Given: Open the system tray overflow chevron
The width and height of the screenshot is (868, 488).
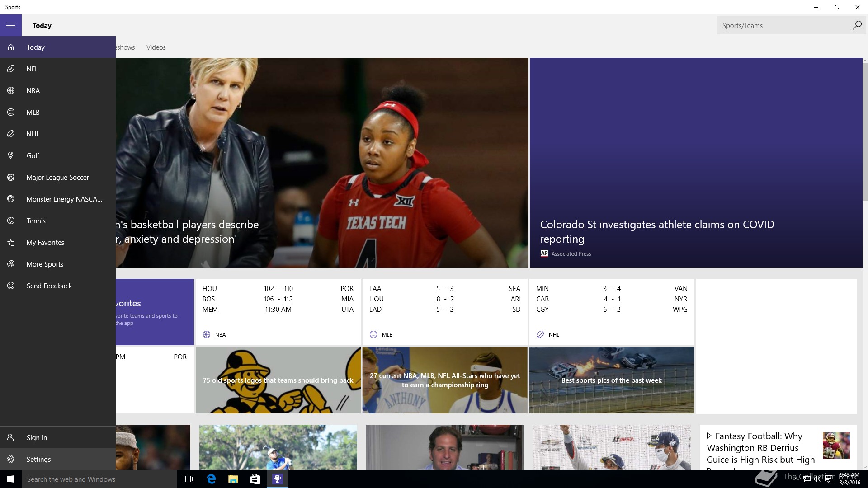Looking at the screenshot, I should (796, 479).
